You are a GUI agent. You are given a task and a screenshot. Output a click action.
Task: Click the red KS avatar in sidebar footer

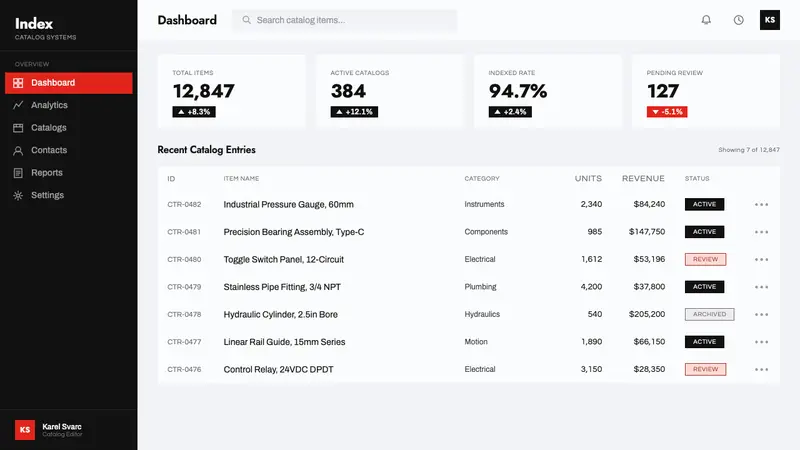(24, 430)
